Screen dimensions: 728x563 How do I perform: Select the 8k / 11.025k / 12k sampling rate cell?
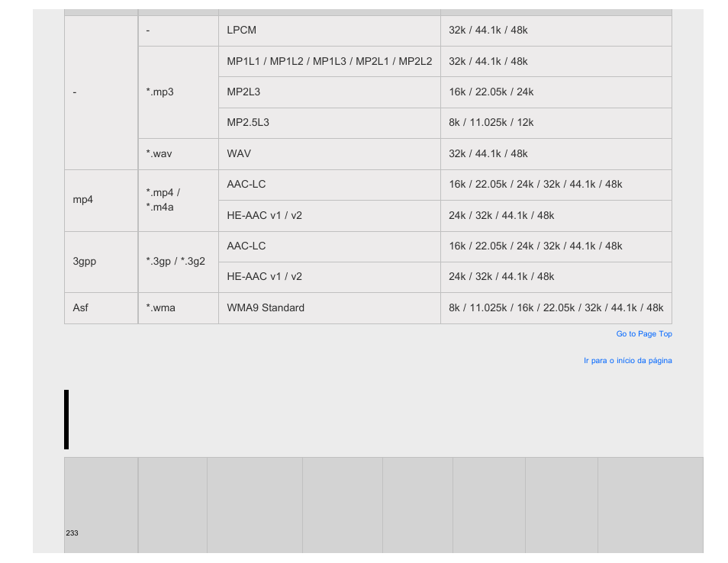tap(556, 123)
